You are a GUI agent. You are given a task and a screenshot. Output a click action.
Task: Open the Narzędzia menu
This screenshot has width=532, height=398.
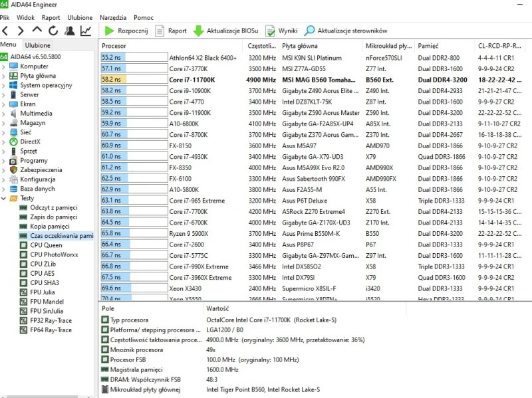(113, 17)
